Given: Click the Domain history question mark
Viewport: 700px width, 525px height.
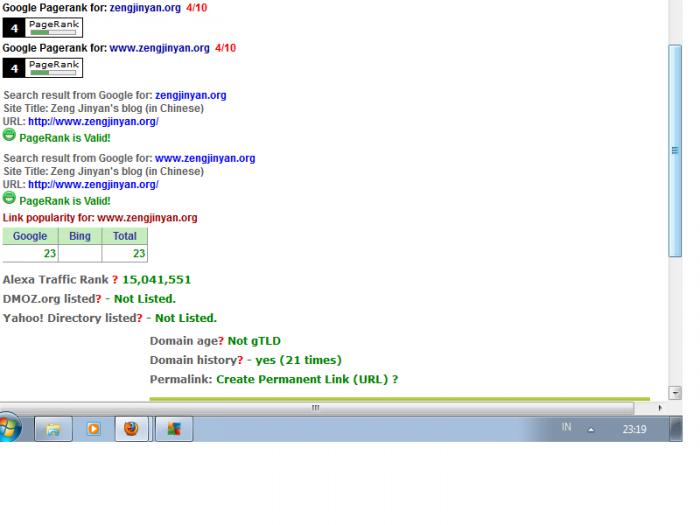Looking at the screenshot, I should click(x=240, y=360).
